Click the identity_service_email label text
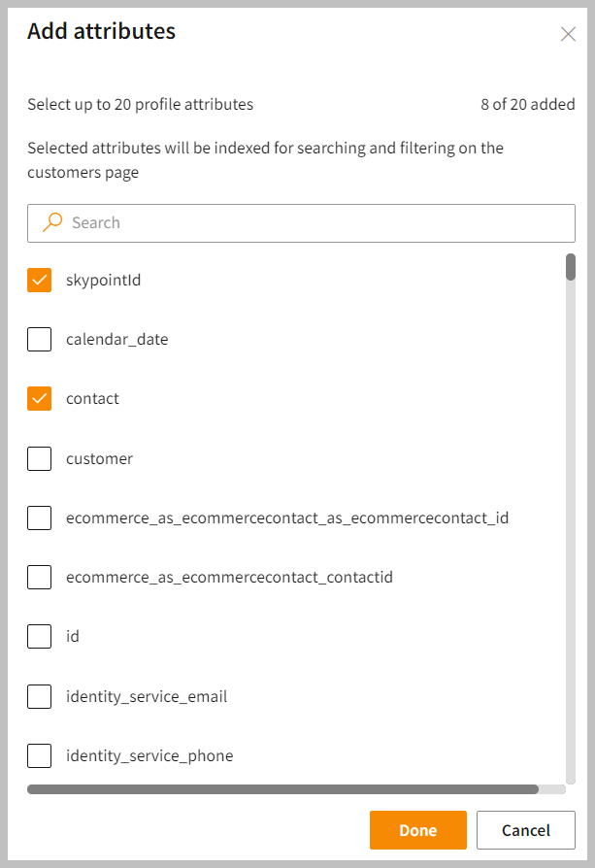 [147, 696]
